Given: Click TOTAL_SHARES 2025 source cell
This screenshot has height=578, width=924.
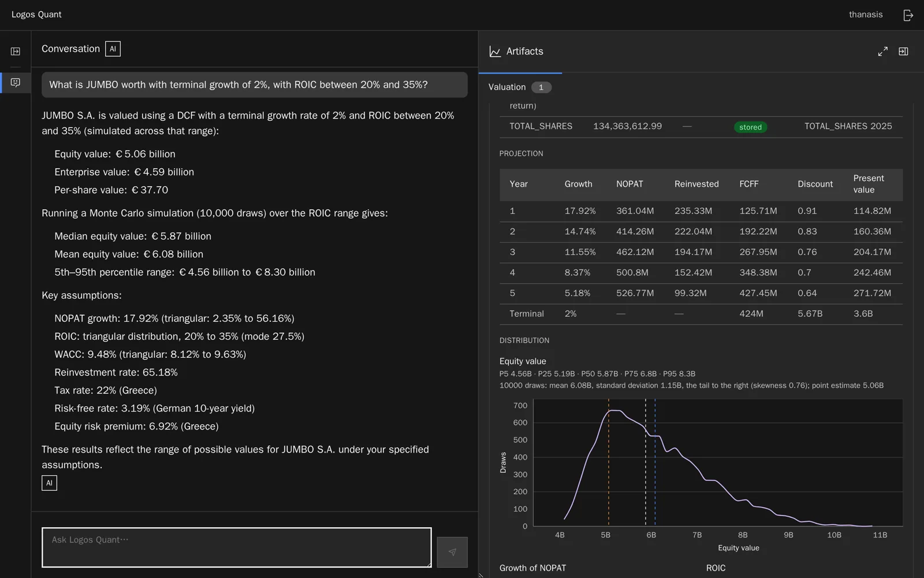Looking at the screenshot, I should pyautogui.click(x=848, y=126).
